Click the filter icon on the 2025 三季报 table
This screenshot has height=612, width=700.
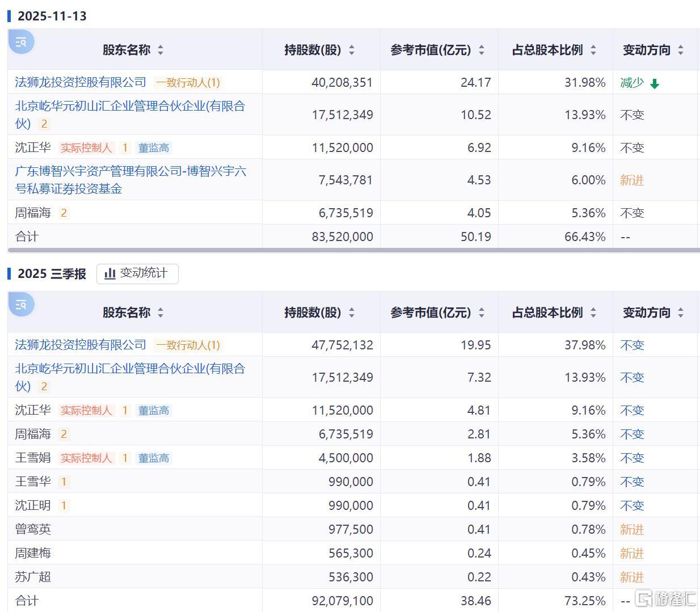(x=21, y=304)
